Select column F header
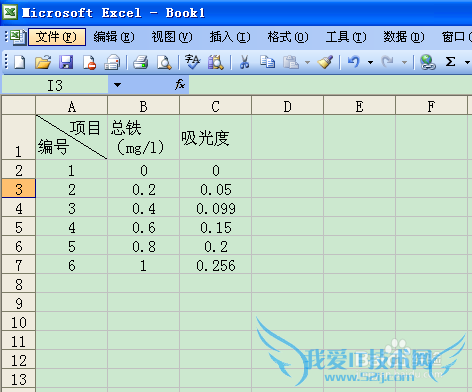The image size is (472, 392). (x=431, y=106)
